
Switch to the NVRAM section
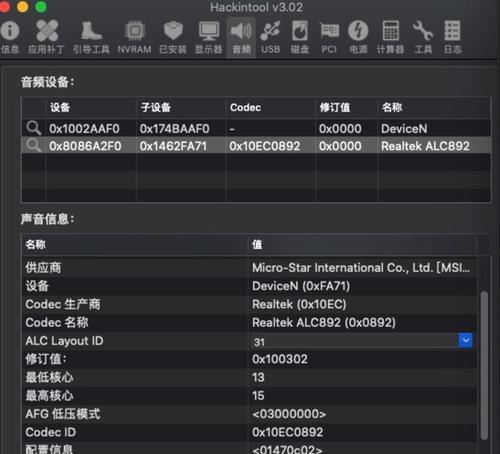click(x=134, y=37)
